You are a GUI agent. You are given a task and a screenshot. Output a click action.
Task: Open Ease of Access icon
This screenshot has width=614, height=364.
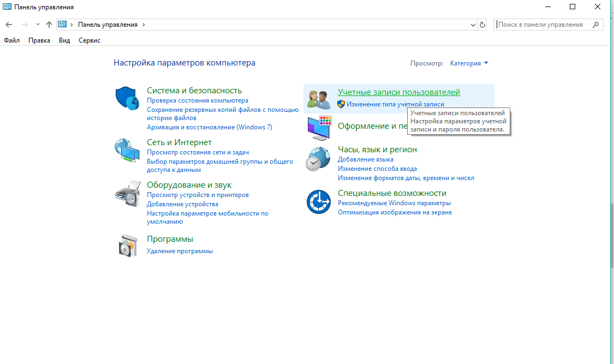tap(318, 202)
